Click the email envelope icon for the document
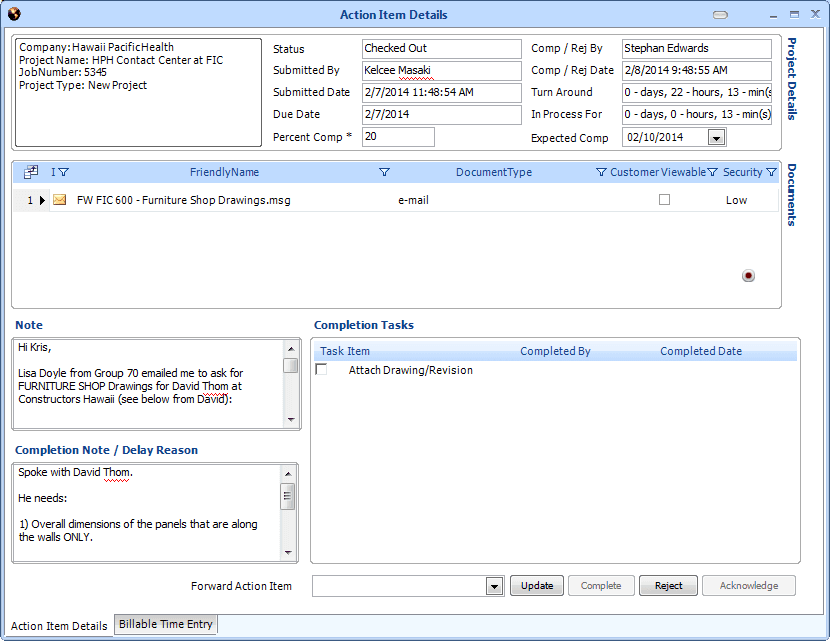This screenshot has height=641, width=830. 60,200
